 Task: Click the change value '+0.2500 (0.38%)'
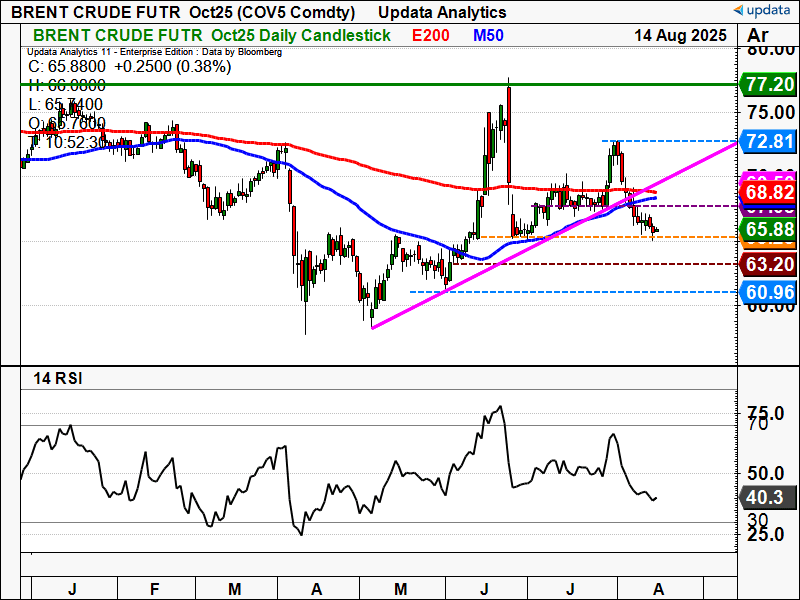click(172, 66)
